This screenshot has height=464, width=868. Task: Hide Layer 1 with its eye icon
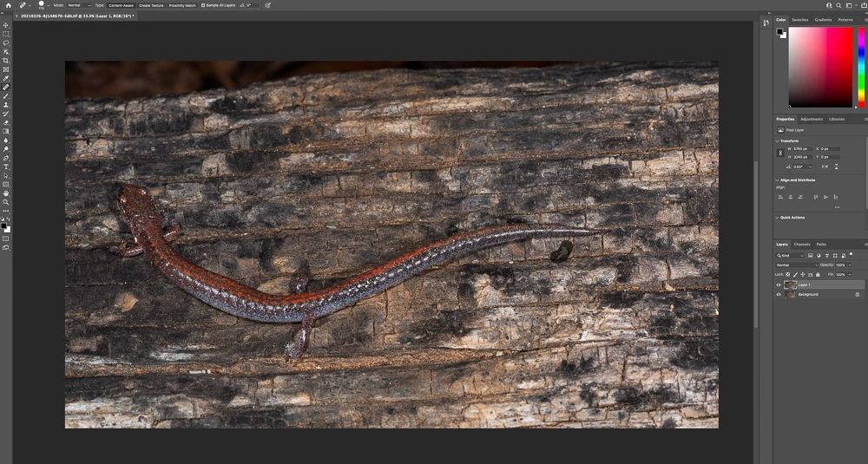779,284
